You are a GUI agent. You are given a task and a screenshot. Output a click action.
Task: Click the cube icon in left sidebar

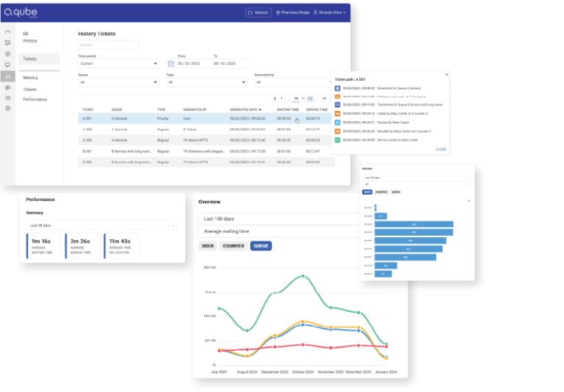[x=7, y=54]
